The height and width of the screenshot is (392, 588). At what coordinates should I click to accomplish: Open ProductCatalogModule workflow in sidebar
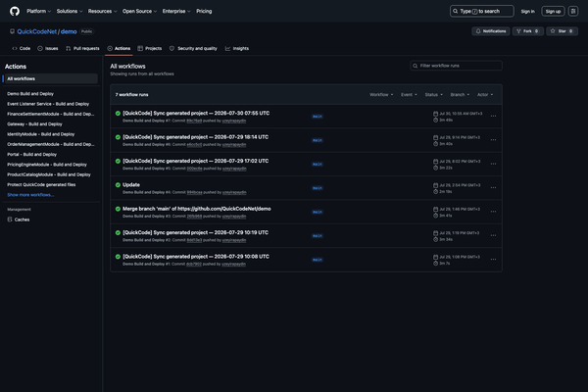49,174
